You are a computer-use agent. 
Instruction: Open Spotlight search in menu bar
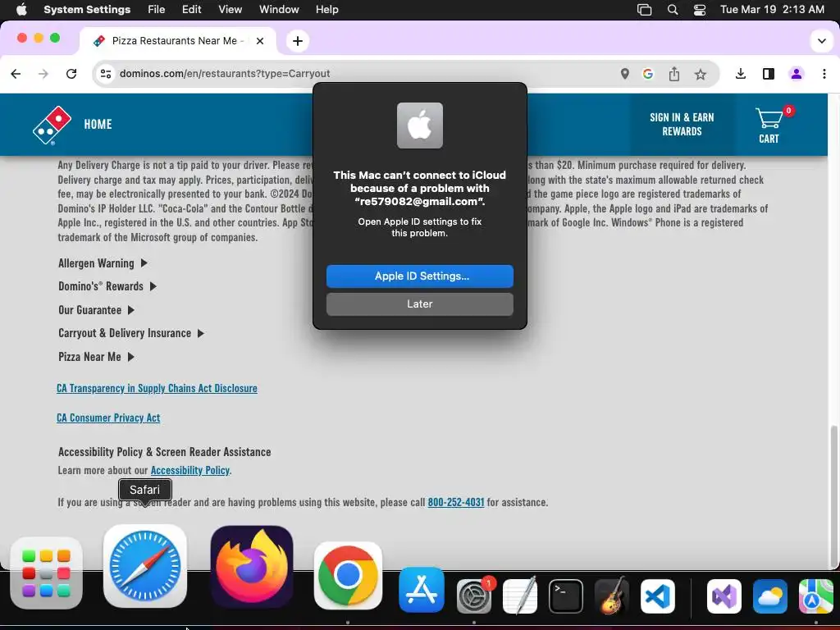(673, 9)
